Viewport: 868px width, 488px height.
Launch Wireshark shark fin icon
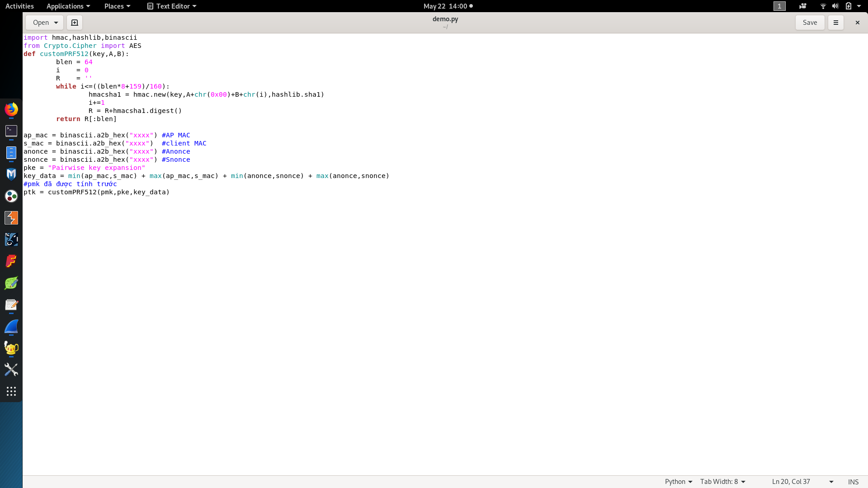(11, 326)
